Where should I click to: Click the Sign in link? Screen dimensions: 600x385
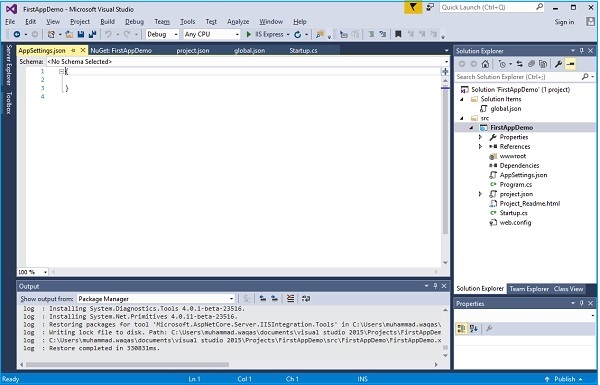(564, 22)
